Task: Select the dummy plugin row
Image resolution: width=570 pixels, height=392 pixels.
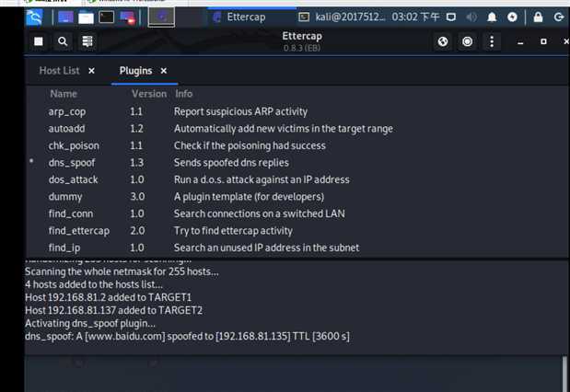Action: (x=297, y=197)
